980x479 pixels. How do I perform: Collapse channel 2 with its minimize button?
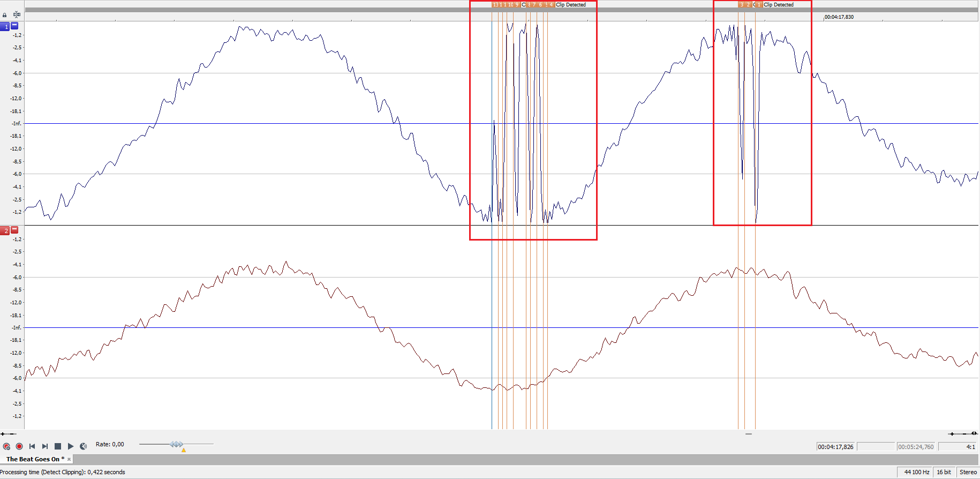(15, 230)
